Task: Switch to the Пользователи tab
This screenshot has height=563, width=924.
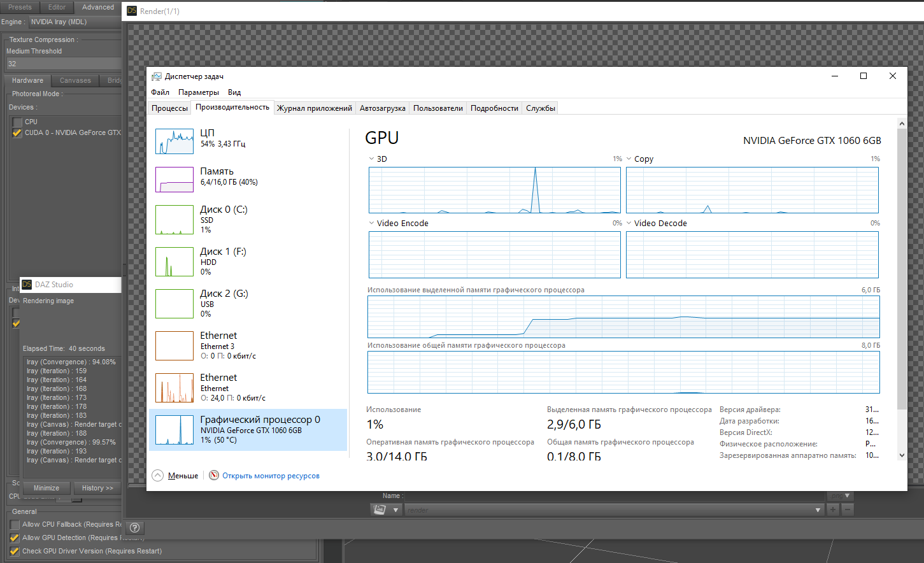Action: point(438,108)
